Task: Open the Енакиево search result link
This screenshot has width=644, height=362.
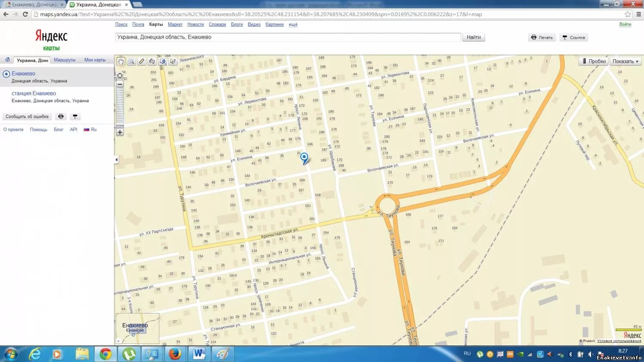Action: tap(24, 73)
